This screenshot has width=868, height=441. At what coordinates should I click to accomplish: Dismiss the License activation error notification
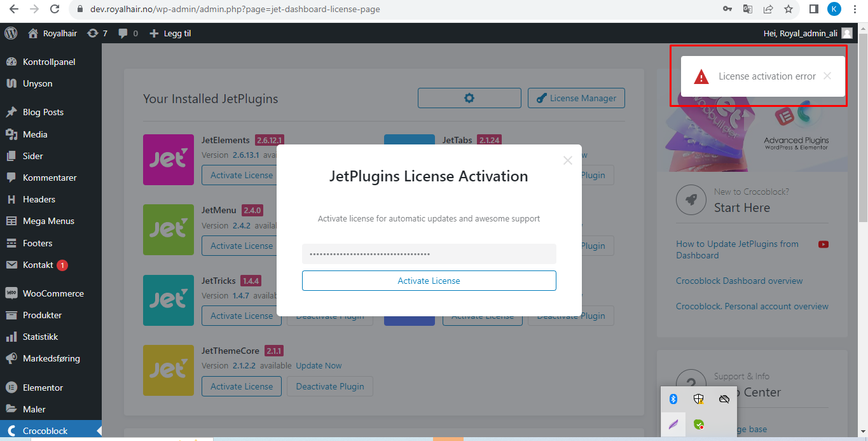pyautogui.click(x=827, y=76)
